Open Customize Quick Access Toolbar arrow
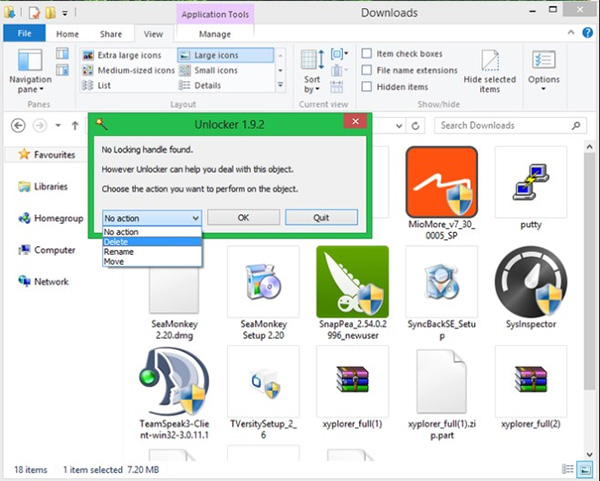This screenshot has height=481, width=600. (65, 14)
